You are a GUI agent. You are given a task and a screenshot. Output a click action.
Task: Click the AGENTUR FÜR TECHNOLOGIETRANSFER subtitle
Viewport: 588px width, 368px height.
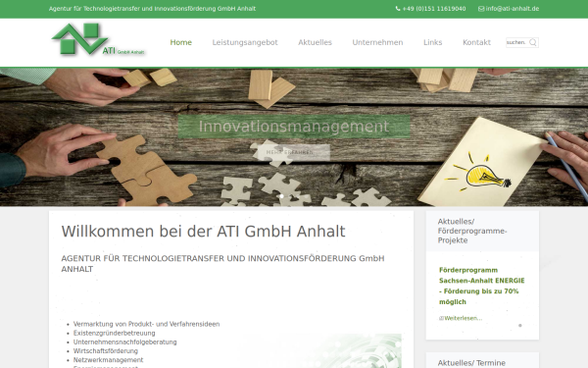[x=222, y=264]
